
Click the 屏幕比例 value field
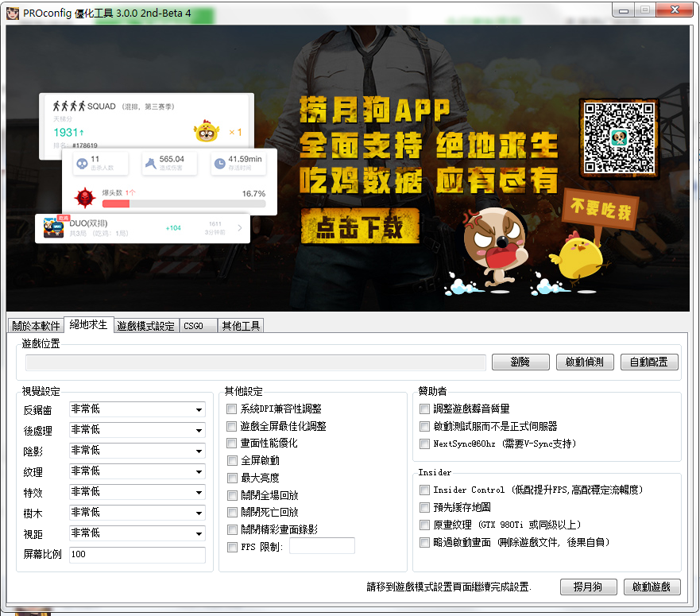tap(137, 554)
